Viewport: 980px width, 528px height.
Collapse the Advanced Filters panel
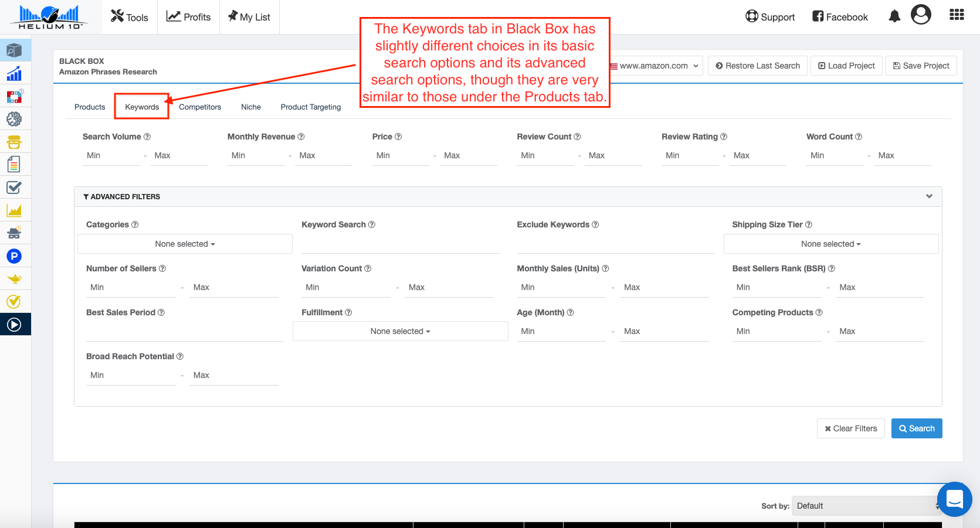(x=929, y=196)
